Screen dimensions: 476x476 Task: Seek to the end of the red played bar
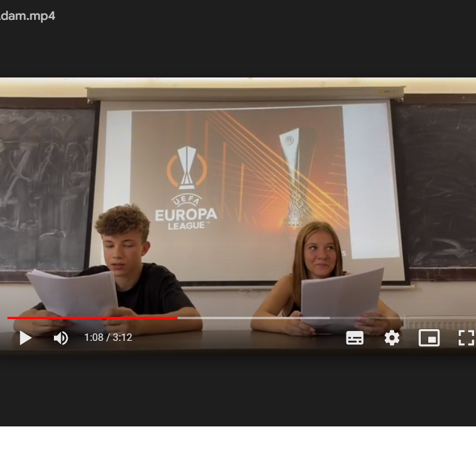(x=177, y=318)
